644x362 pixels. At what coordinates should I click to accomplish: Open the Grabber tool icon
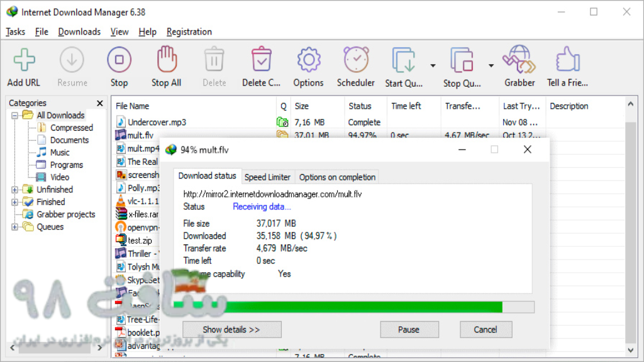coord(519,59)
